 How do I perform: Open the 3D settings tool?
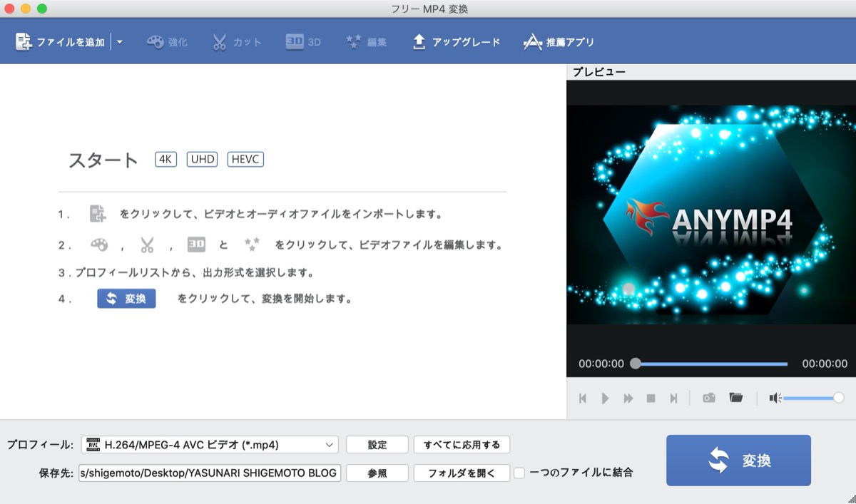tap(303, 42)
